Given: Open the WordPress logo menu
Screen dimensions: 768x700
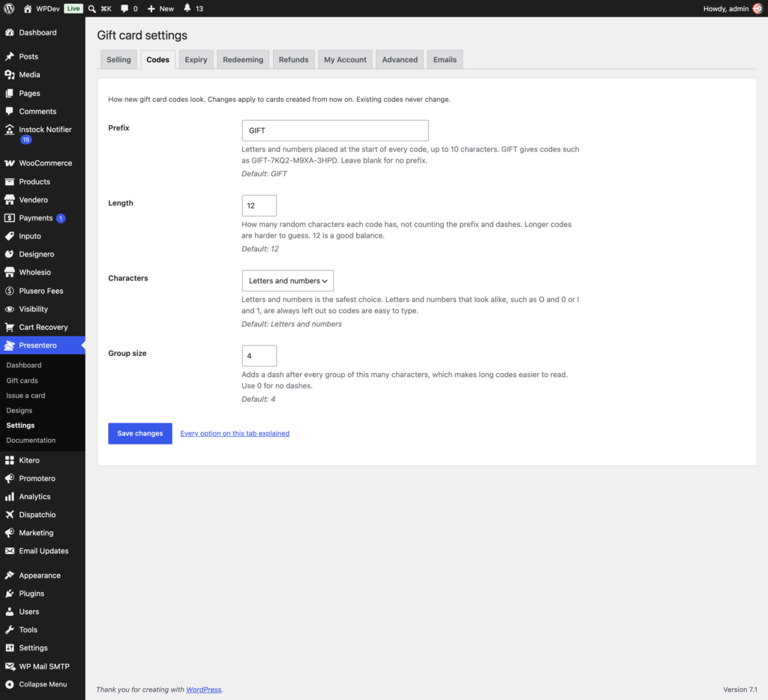Looking at the screenshot, I should [9, 8].
